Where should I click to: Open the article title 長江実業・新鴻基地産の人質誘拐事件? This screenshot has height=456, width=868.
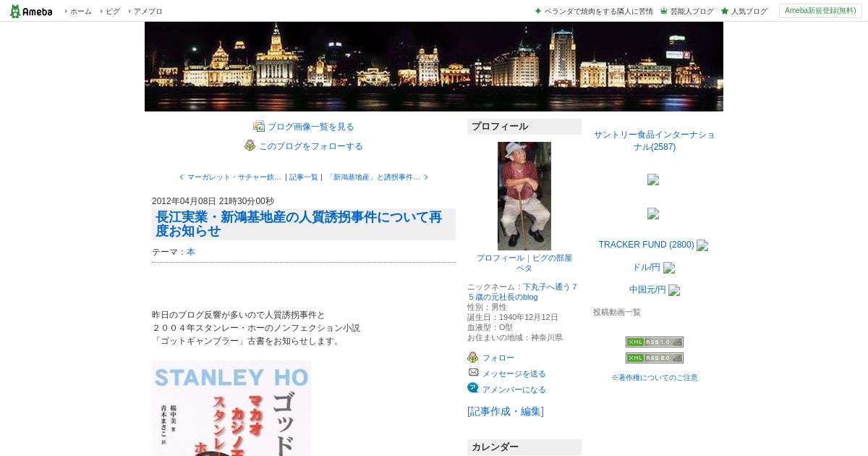[x=299, y=224]
